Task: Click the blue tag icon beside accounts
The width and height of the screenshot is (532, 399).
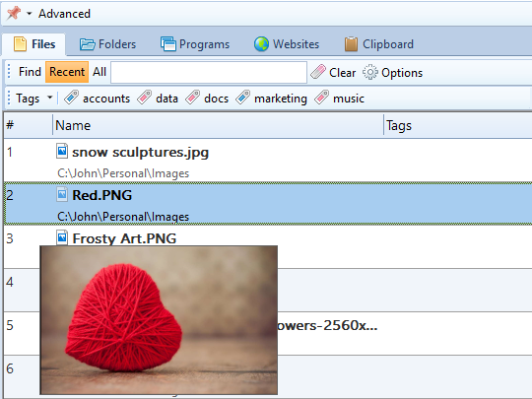Action: click(x=71, y=98)
